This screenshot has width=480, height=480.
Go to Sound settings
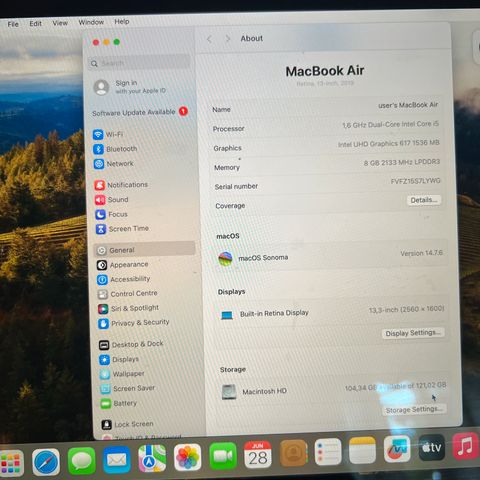tap(112, 199)
